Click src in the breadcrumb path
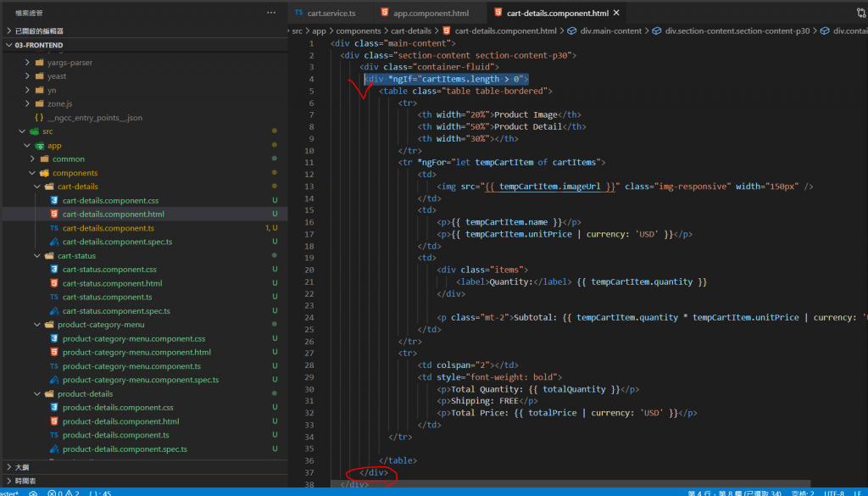The image size is (868, 496). 298,31
